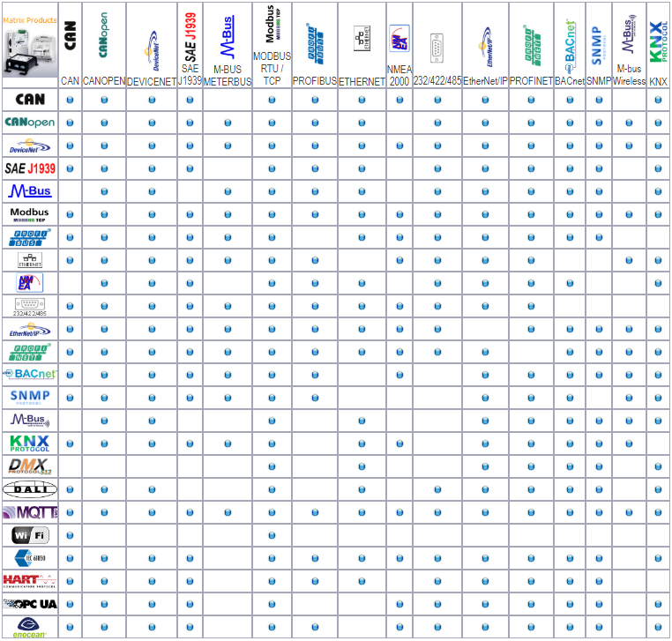The height and width of the screenshot is (641, 672).
Task: Select the M-Bus wireless row logo
Action: tap(30, 421)
